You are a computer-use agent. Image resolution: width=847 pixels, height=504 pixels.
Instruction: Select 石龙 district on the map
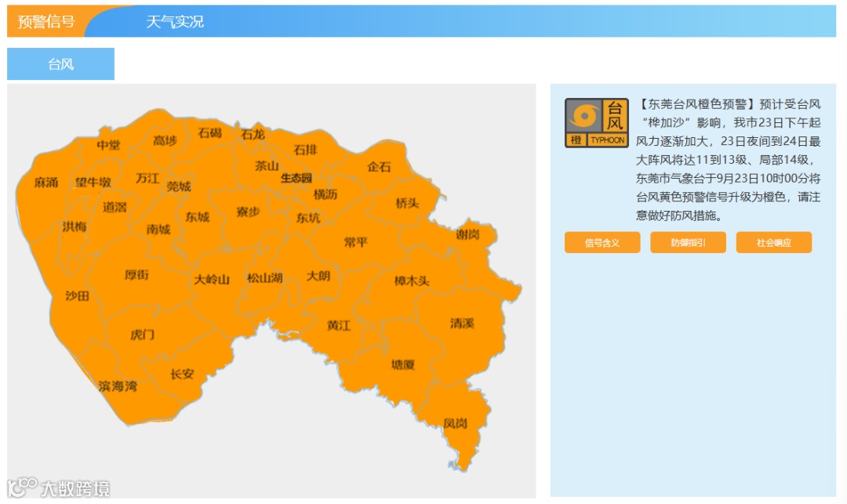click(253, 134)
